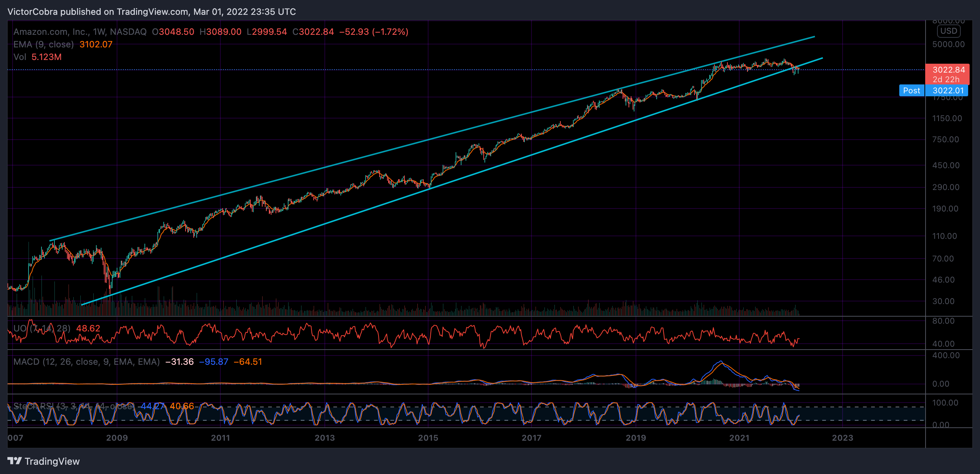Select the MACD (12, 26, close, 9) label

coord(86,362)
